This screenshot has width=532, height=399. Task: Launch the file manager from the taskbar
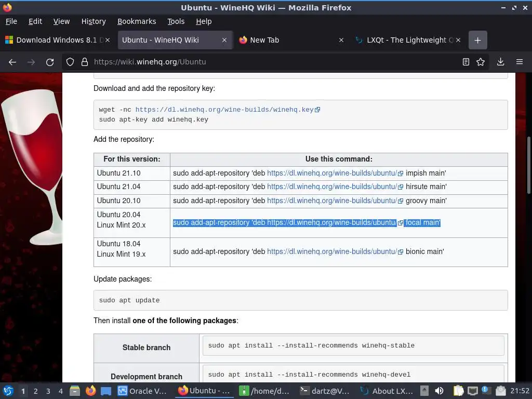tap(75, 391)
